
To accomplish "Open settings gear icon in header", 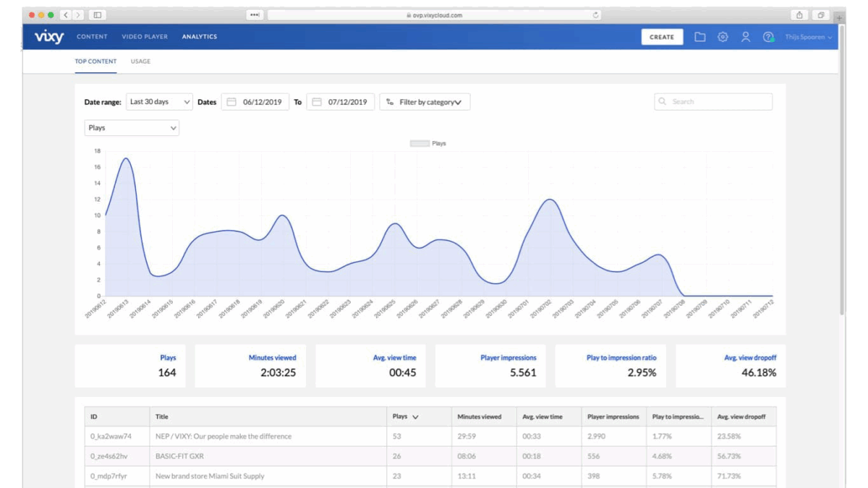I will (x=723, y=37).
